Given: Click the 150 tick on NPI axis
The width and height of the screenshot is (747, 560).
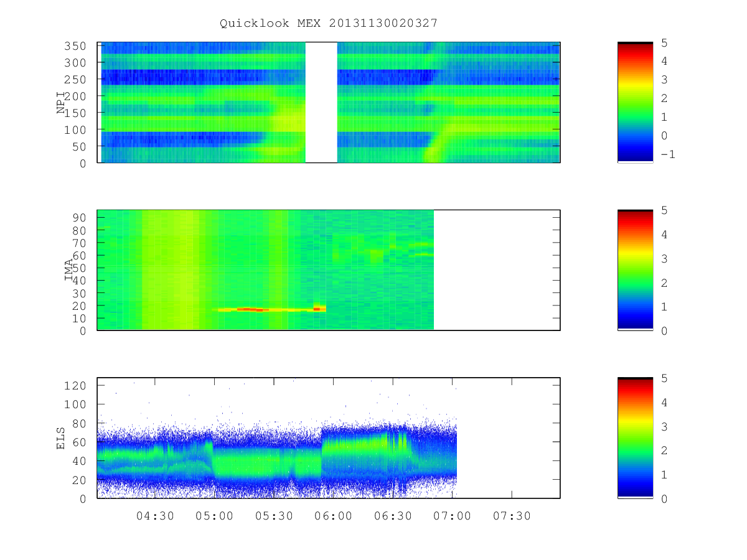Looking at the screenshot, I should [75, 113].
